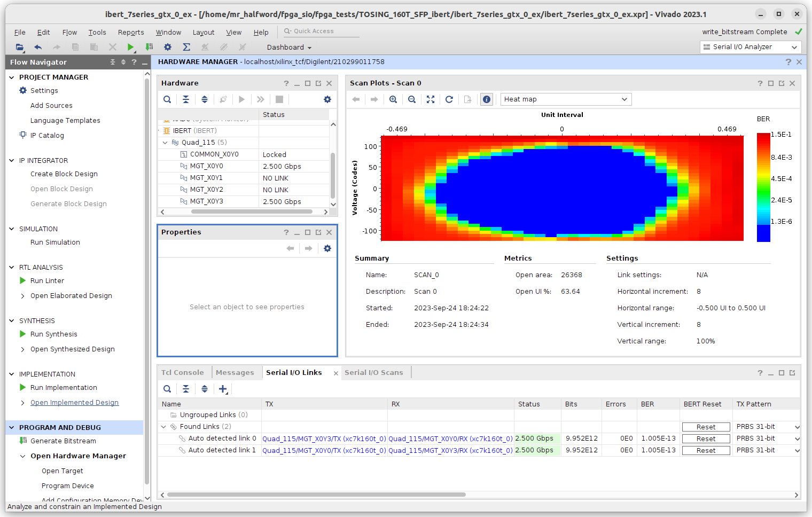Open the Flow menu
Viewport: 812px width, 517px height.
coord(69,33)
